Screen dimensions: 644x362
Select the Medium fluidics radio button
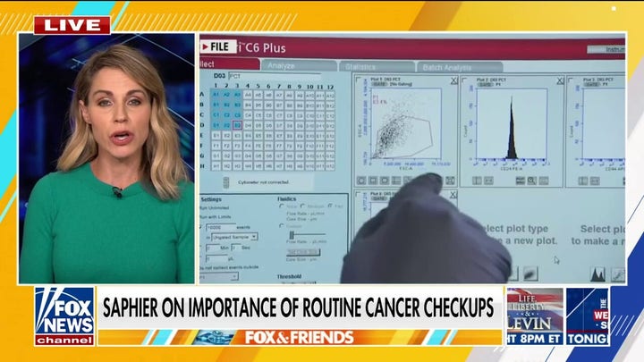[x=302, y=206]
